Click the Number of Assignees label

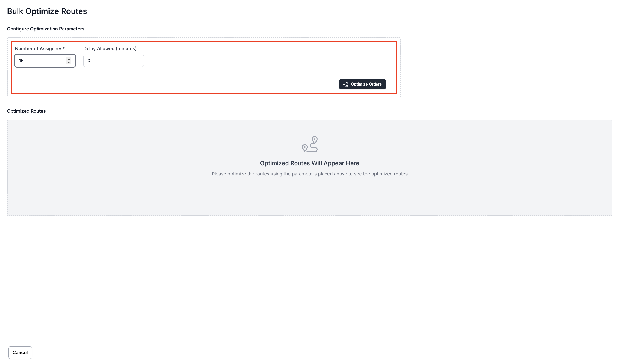tap(39, 49)
